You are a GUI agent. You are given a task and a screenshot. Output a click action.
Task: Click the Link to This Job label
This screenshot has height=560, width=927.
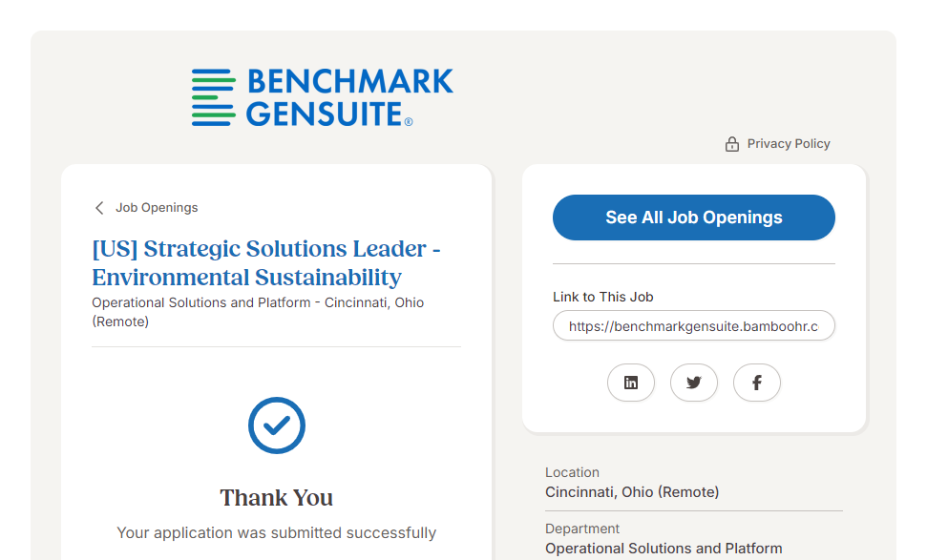click(603, 297)
